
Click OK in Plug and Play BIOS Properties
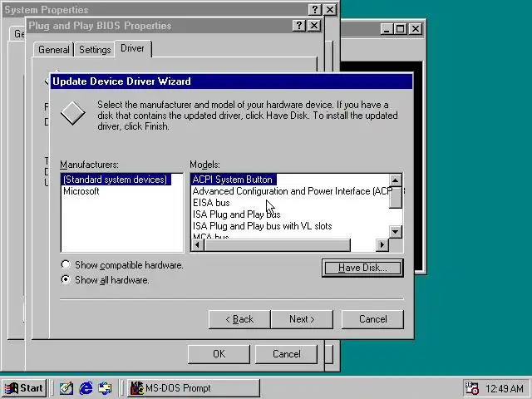[219, 354]
